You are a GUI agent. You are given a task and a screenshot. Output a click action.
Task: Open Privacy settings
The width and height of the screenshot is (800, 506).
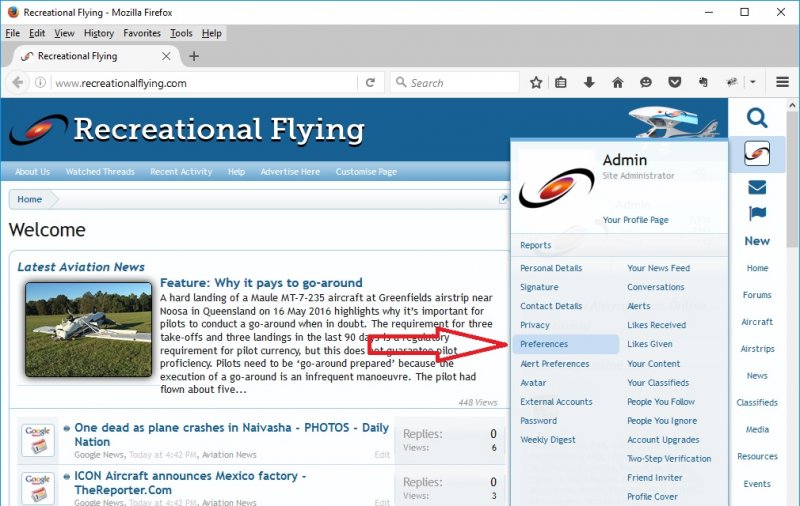click(535, 325)
